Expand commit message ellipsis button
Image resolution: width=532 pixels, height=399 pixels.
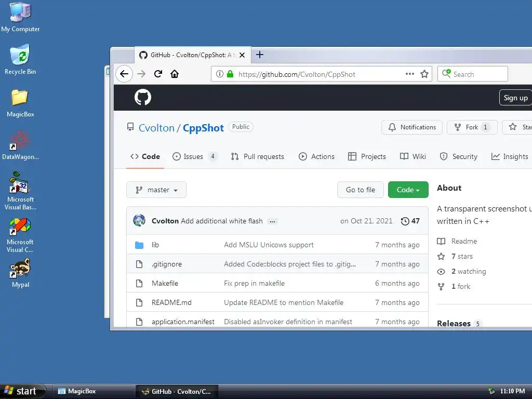tap(272, 221)
